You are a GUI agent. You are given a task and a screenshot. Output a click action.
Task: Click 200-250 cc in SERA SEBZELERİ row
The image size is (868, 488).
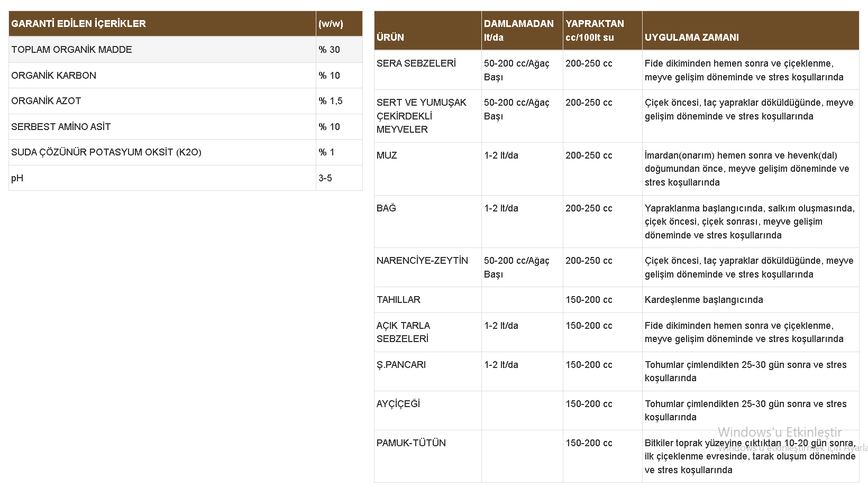[x=589, y=63]
